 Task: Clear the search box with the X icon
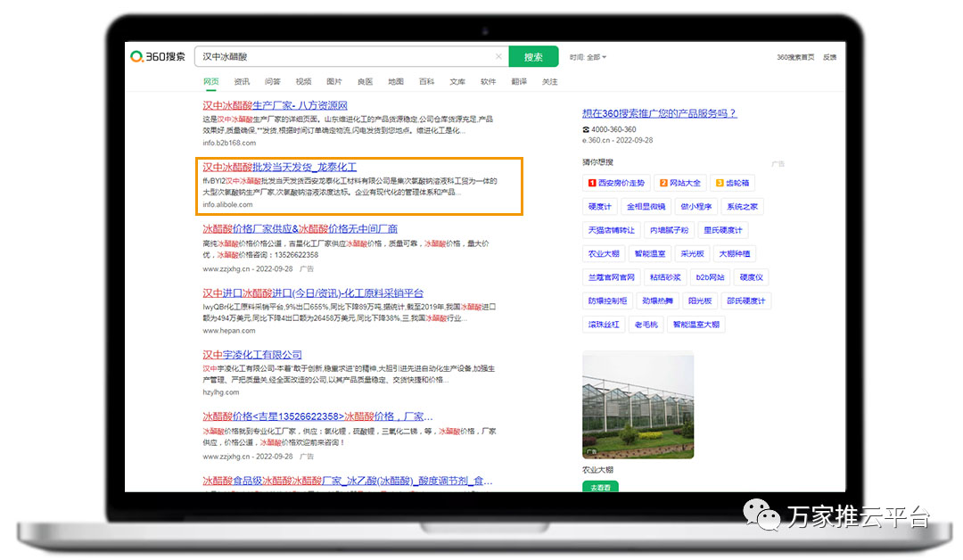pos(498,57)
